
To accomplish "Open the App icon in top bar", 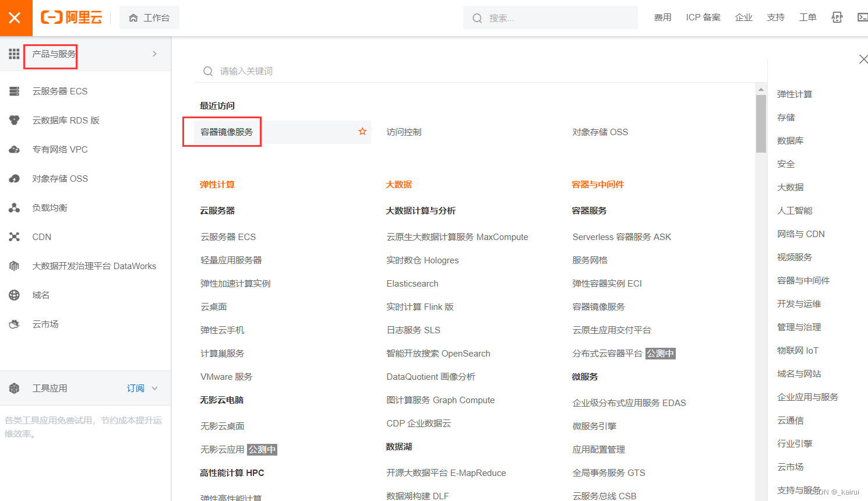I will [837, 17].
